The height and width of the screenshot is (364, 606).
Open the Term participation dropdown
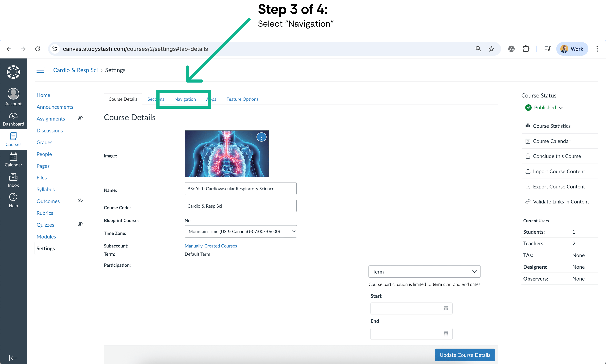424,272
